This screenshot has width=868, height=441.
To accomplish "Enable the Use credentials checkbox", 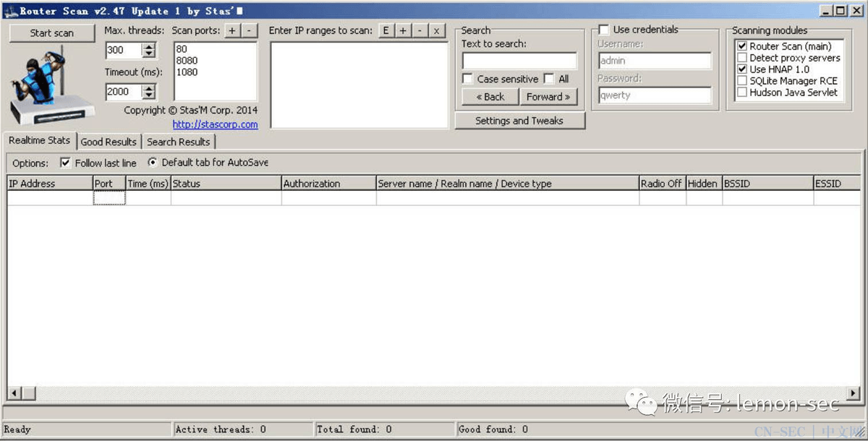I will 604,30.
